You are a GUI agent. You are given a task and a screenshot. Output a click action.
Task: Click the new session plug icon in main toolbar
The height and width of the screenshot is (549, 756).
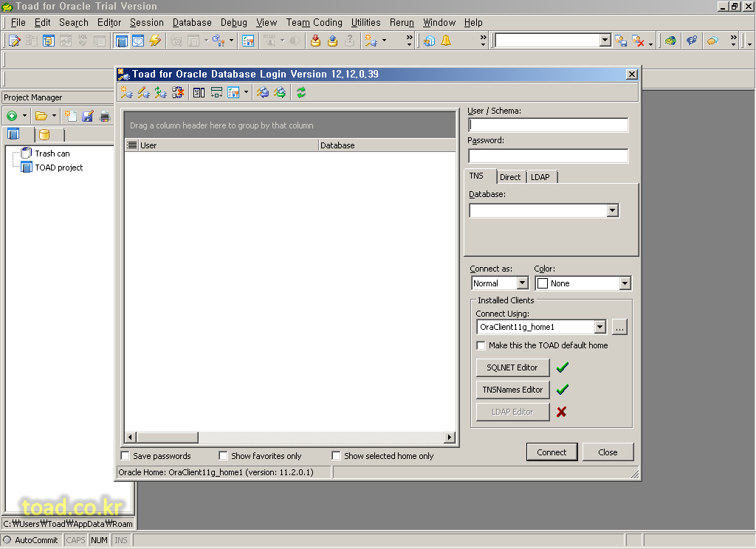[x=371, y=41]
